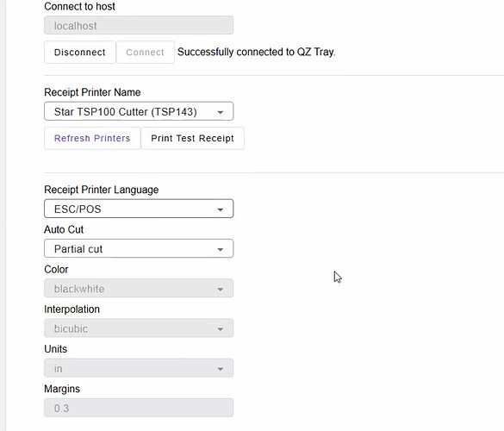Click the greyed-out Connect button
This screenshot has width=504, height=431.
tap(146, 52)
